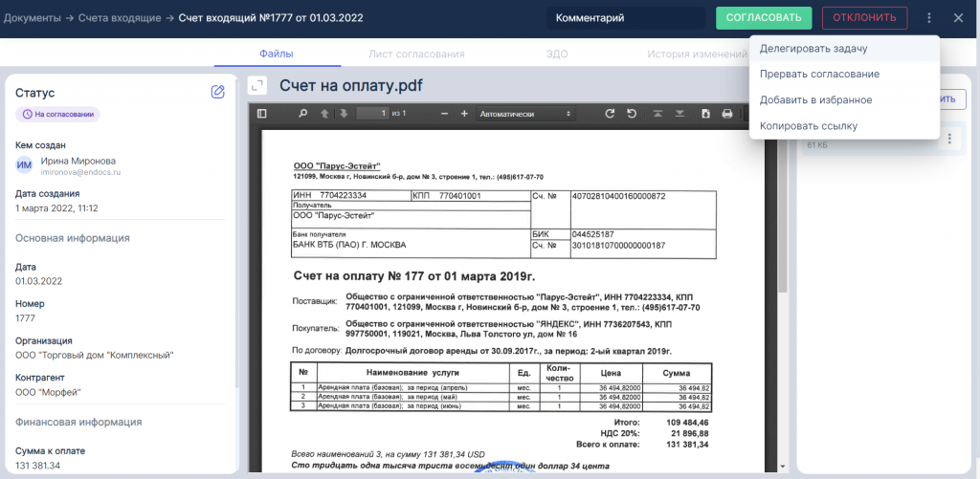Jump to last page of PDF
The image size is (980, 479).
(680, 114)
